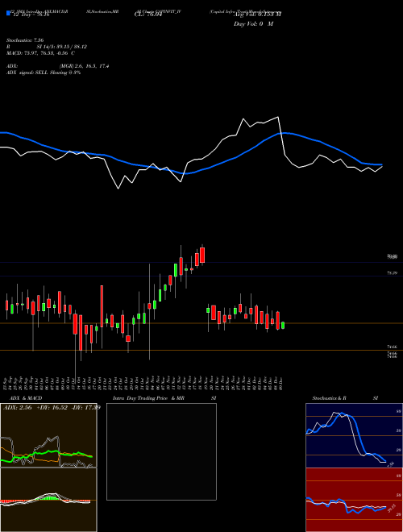Viewport: 403px width, 532px height.
Task: Click the 'Avg Vol: 0.153 M' label
Action: coord(257,15)
